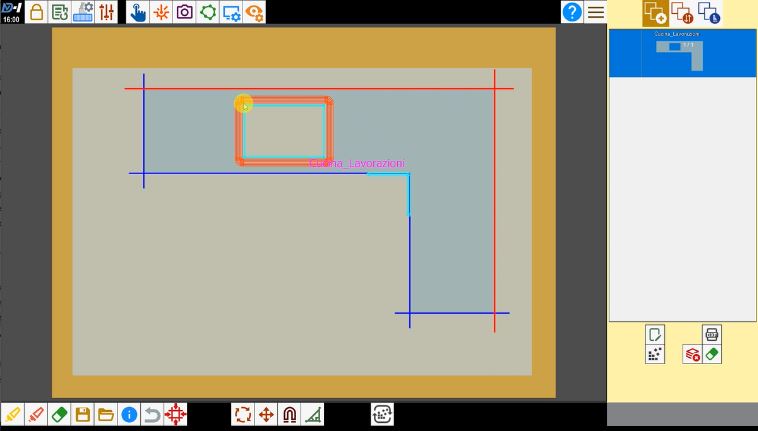
Task: Click the edit page pencil icon
Action: click(x=655, y=334)
